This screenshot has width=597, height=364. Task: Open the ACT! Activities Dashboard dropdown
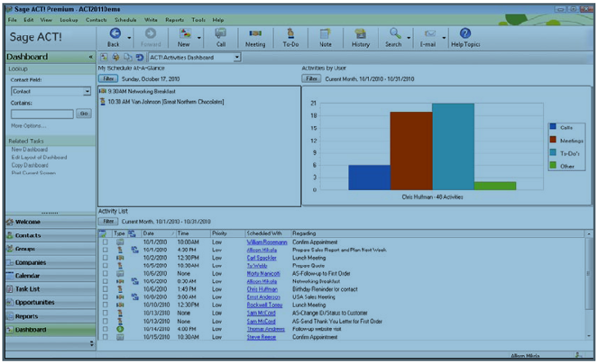pos(237,57)
